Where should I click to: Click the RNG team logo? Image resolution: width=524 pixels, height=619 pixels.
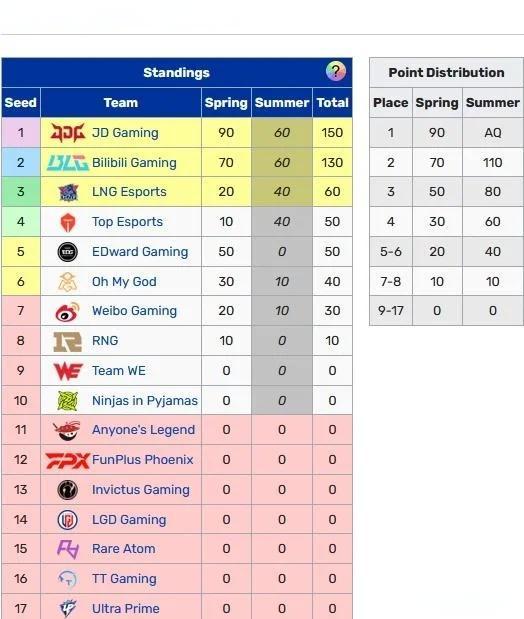point(68,341)
